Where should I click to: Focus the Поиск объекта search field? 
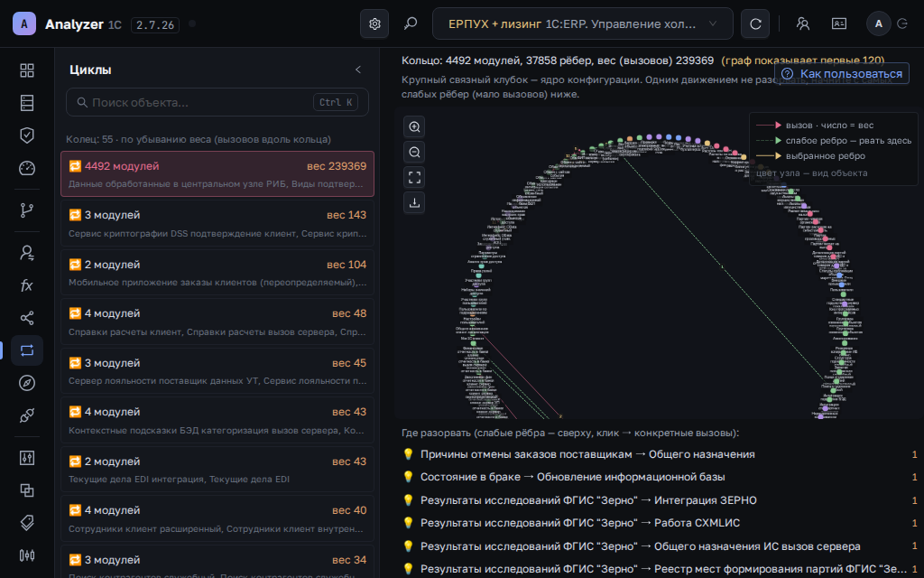click(217, 102)
